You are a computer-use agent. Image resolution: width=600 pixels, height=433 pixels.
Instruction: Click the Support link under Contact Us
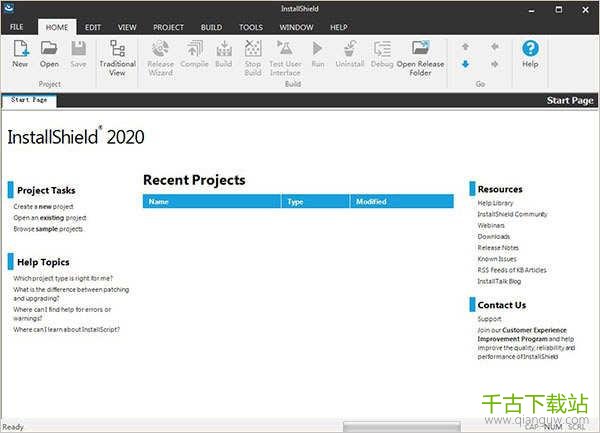(490, 319)
